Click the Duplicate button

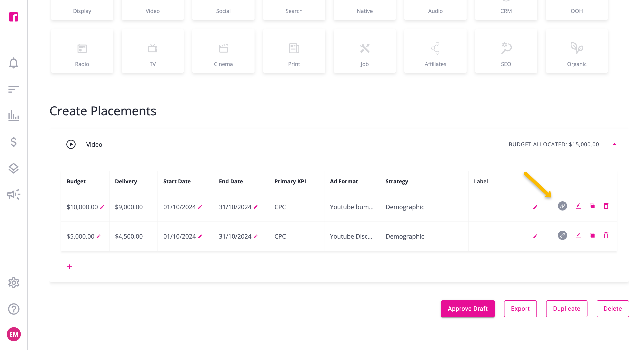tap(566, 309)
